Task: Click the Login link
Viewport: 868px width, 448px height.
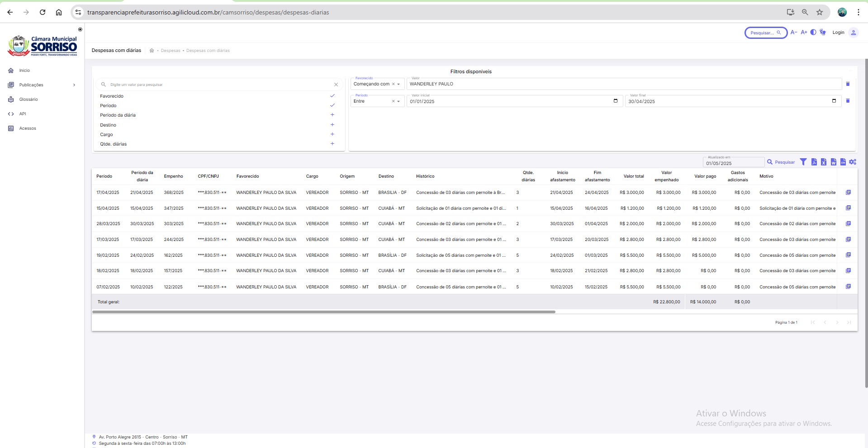Action: click(838, 33)
